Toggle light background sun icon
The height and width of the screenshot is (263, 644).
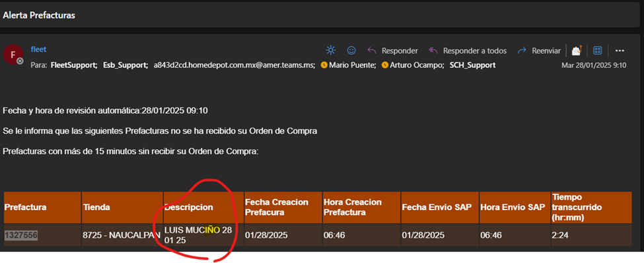point(331,50)
